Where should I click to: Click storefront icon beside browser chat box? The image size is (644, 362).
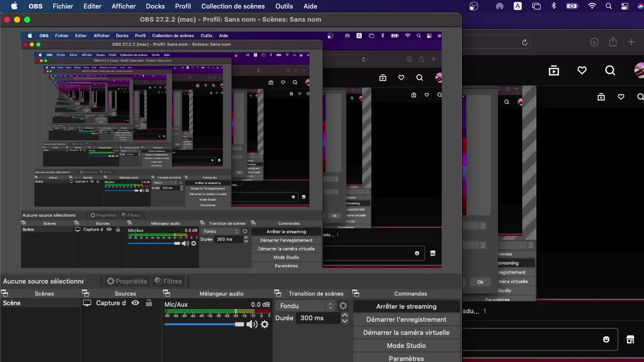point(630,339)
